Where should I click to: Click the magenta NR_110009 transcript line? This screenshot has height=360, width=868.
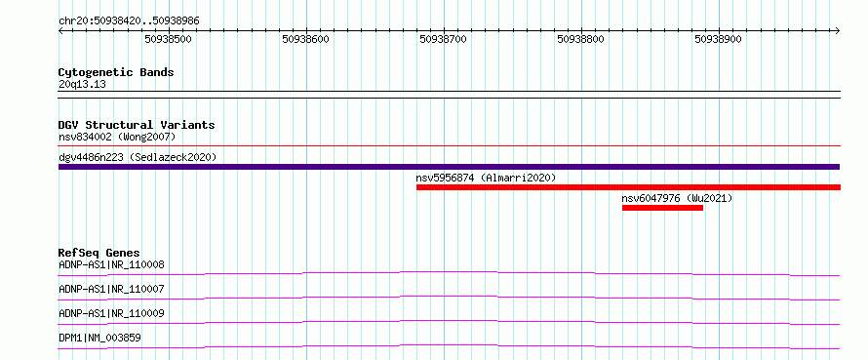(x=449, y=321)
